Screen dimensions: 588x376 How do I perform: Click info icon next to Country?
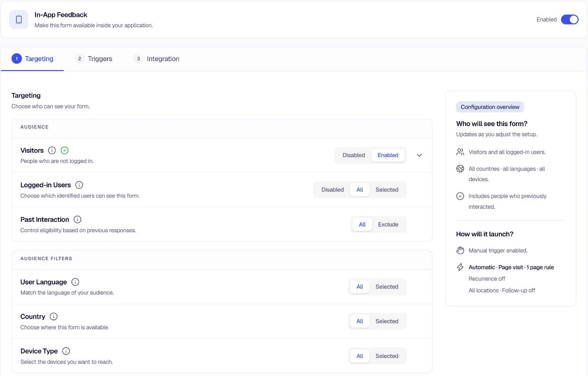(x=54, y=317)
